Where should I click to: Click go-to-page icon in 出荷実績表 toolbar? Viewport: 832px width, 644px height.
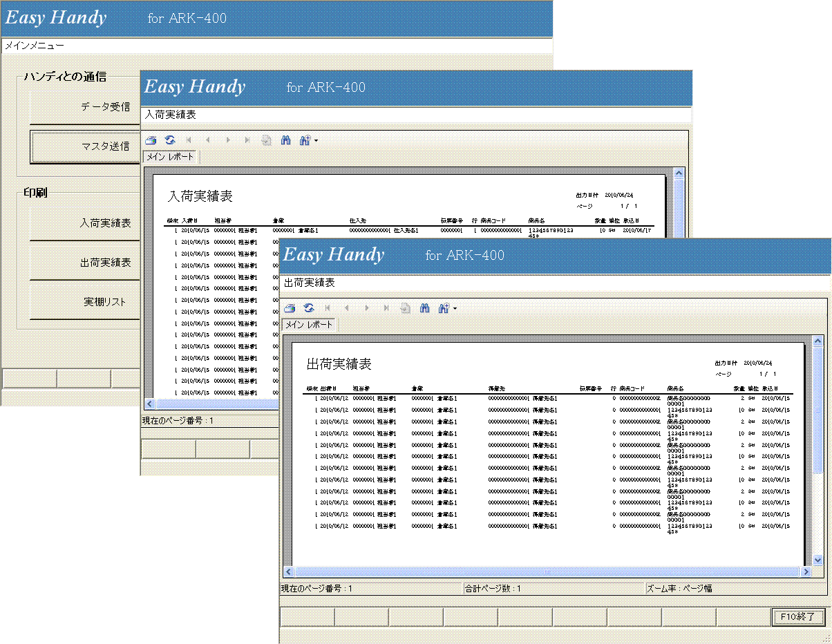coord(406,308)
